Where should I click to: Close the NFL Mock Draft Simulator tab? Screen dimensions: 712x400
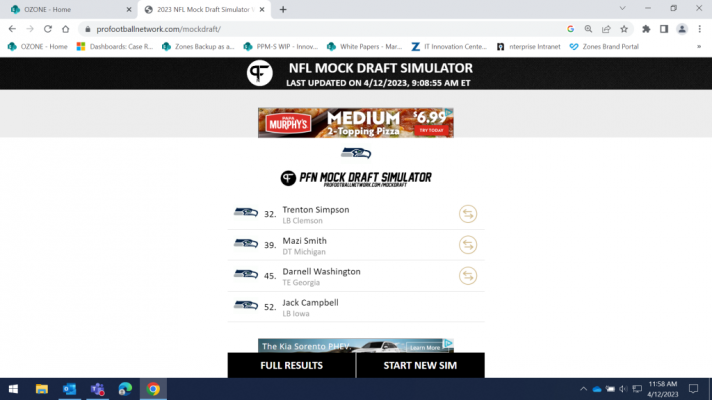262,9
